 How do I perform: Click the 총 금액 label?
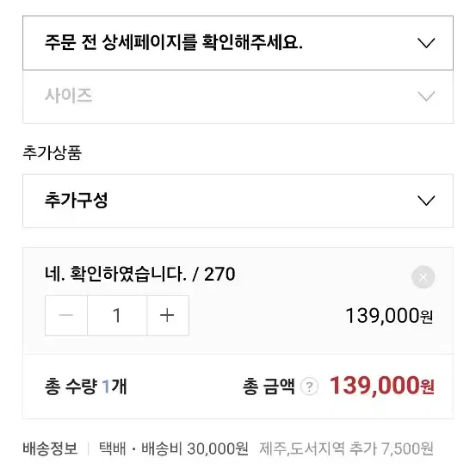[269, 386]
